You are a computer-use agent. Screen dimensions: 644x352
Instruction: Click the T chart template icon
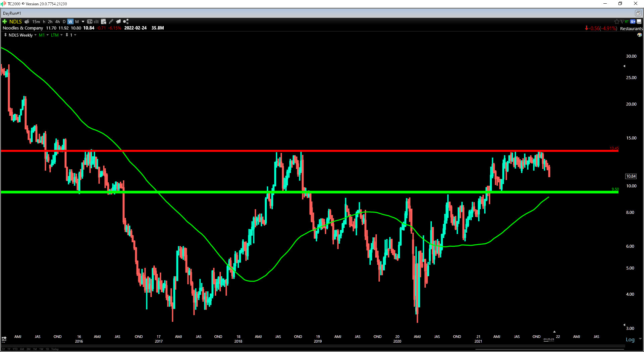(x=90, y=21)
